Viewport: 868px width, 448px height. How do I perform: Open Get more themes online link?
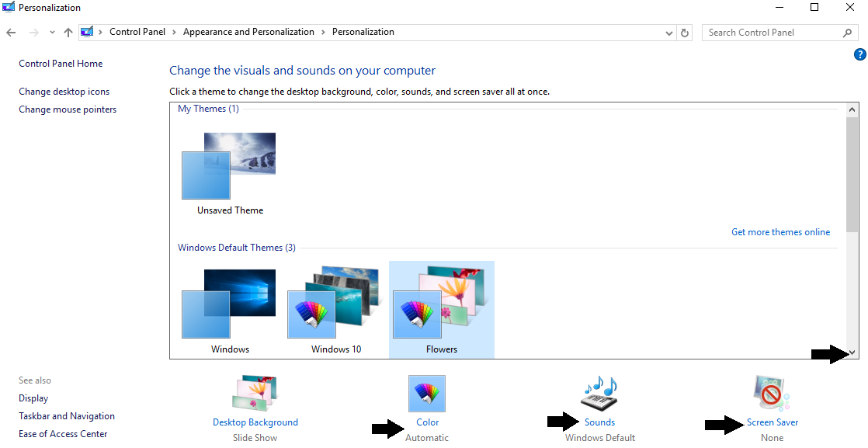click(x=780, y=232)
